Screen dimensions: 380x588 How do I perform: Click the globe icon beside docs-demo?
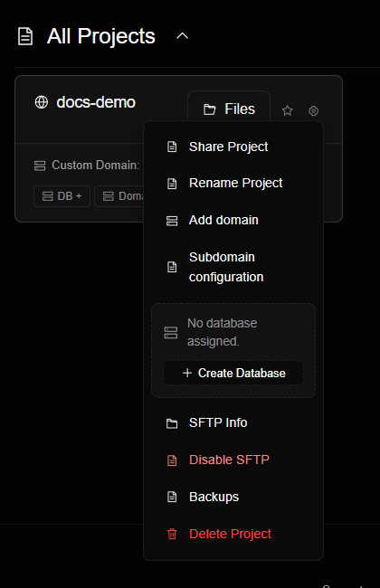tap(42, 102)
